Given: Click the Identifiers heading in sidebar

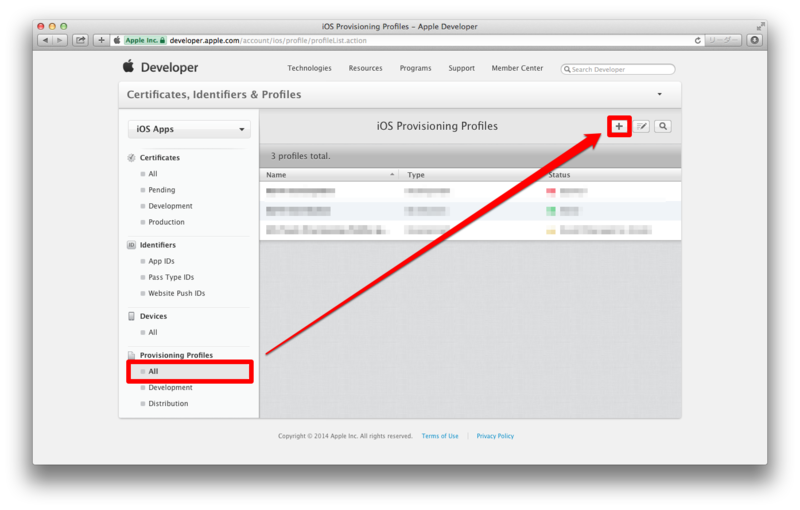Looking at the screenshot, I should click(158, 245).
